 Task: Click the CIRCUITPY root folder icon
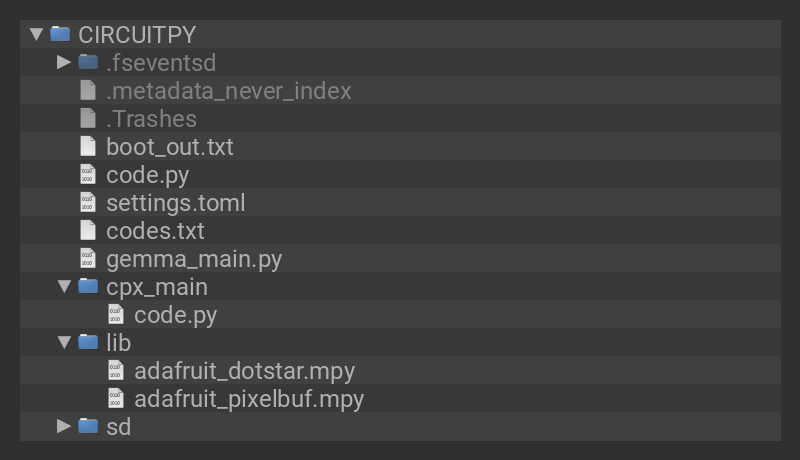60,34
